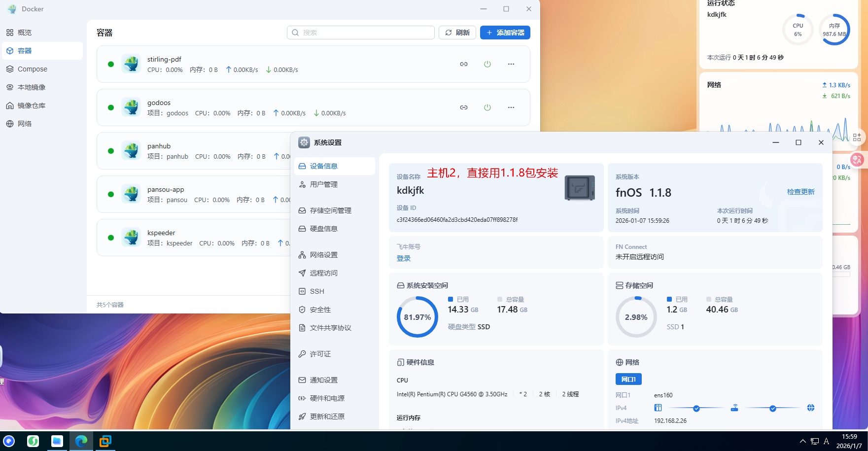This screenshot has height=451, width=868.
Task: Click the 检查更新 update link
Action: tap(800, 192)
